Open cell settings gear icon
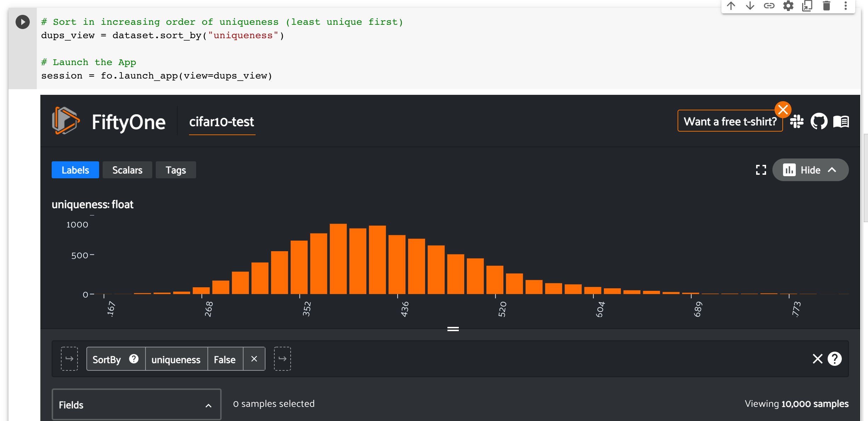 (788, 5)
